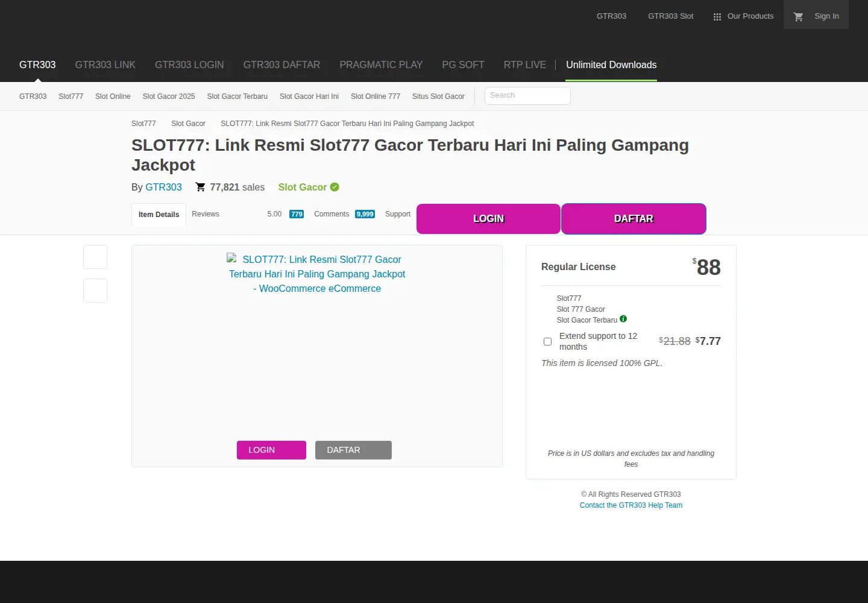Viewport: 868px width, 603px height.
Task: Select the second blank thumbnail
Action: tap(95, 291)
